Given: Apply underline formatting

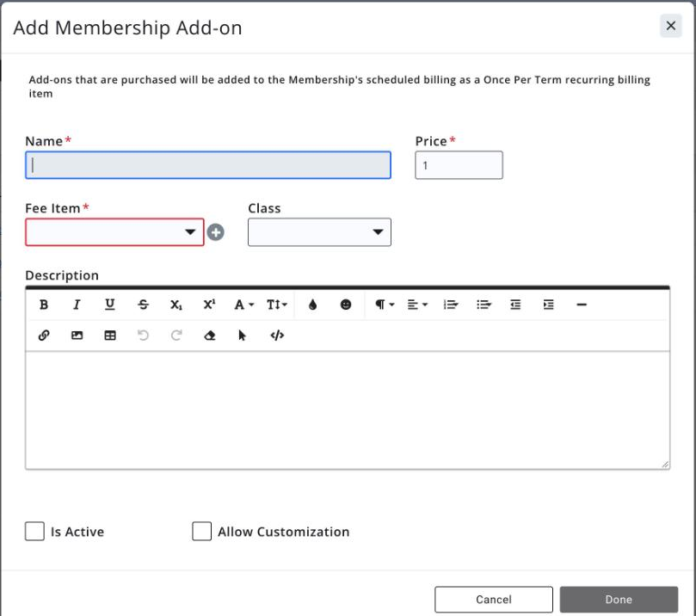Looking at the screenshot, I should 109,305.
